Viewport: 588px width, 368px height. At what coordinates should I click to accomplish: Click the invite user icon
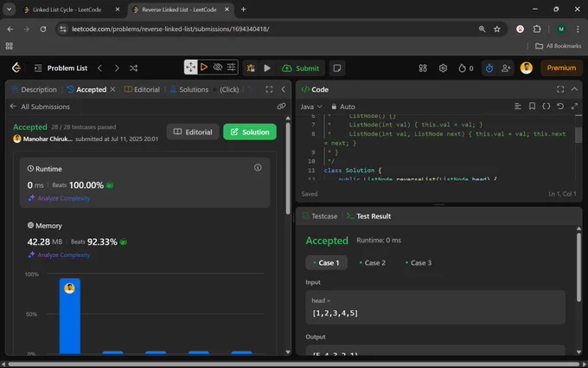point(506,68)
